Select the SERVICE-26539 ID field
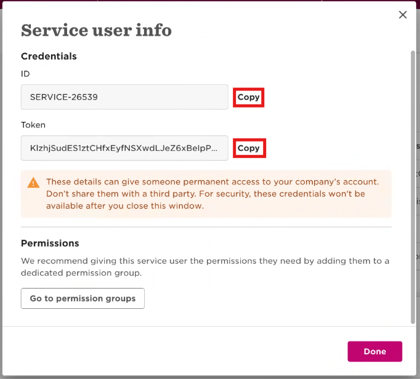 pyautogui.click(x=124, y=97)
